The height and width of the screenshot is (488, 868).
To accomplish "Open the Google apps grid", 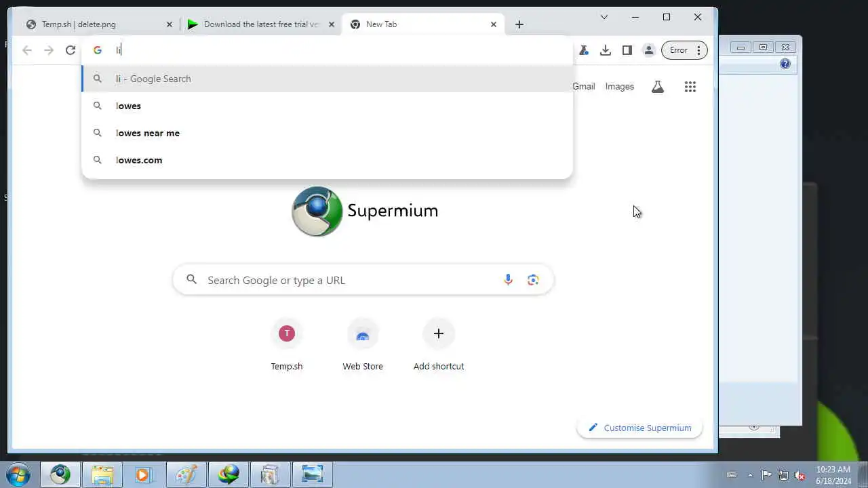I will coord(690,87).
